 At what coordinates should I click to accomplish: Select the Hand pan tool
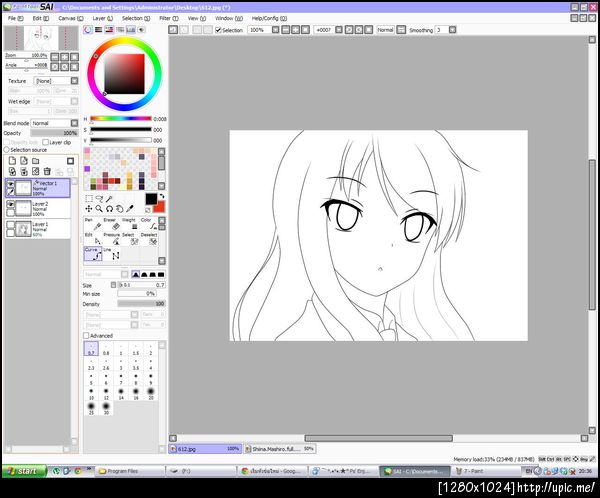[x=119, y=209]
